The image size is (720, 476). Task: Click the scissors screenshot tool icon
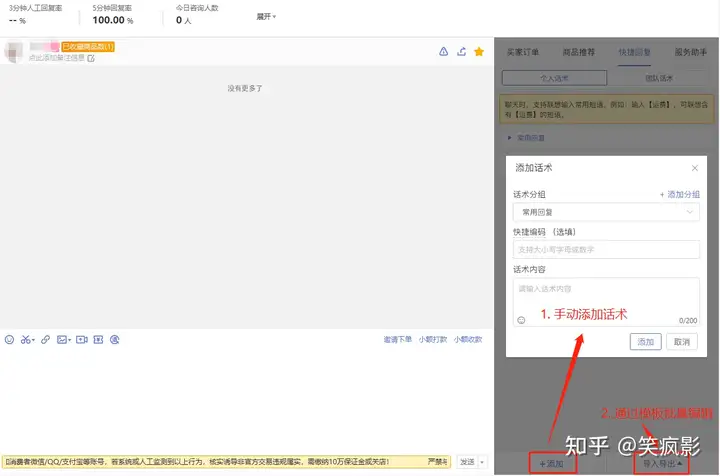(x=25, y=340)
